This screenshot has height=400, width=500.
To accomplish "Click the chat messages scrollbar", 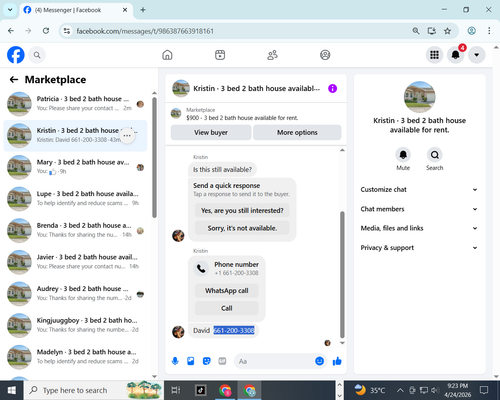I will (342, 274).
